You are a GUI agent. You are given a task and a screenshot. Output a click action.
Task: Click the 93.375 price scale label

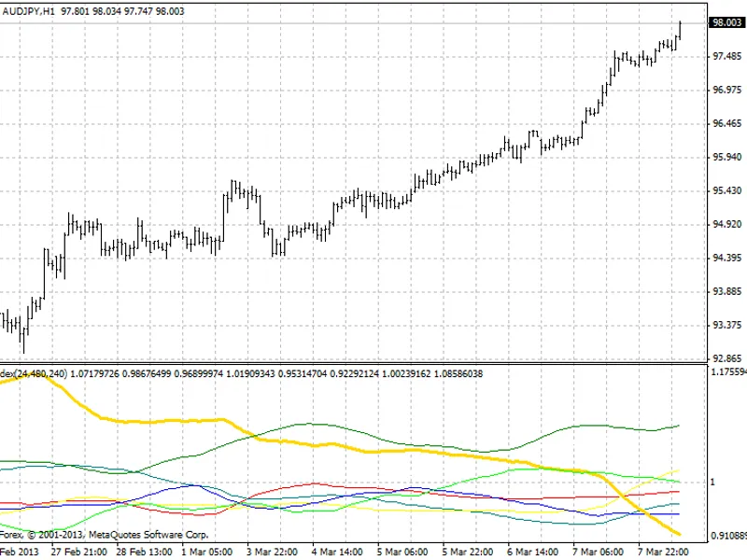coord(727,325)
